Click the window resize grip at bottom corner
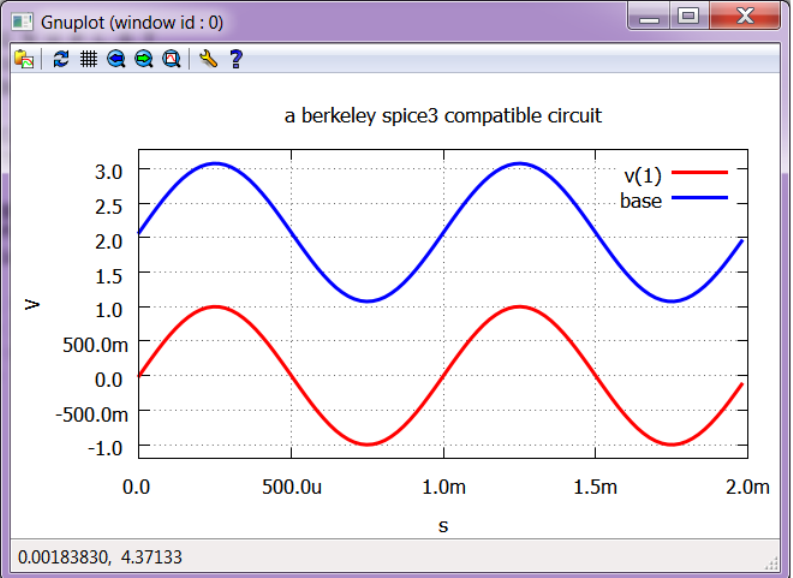 (x=772, y=563)
